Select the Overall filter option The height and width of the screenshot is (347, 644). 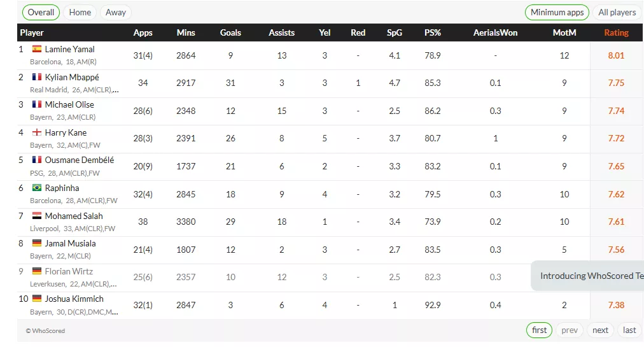click(x=41, y=12)
